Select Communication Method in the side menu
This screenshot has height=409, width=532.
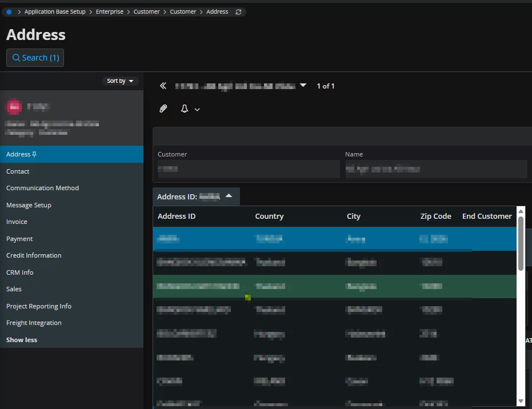(42, 188)
